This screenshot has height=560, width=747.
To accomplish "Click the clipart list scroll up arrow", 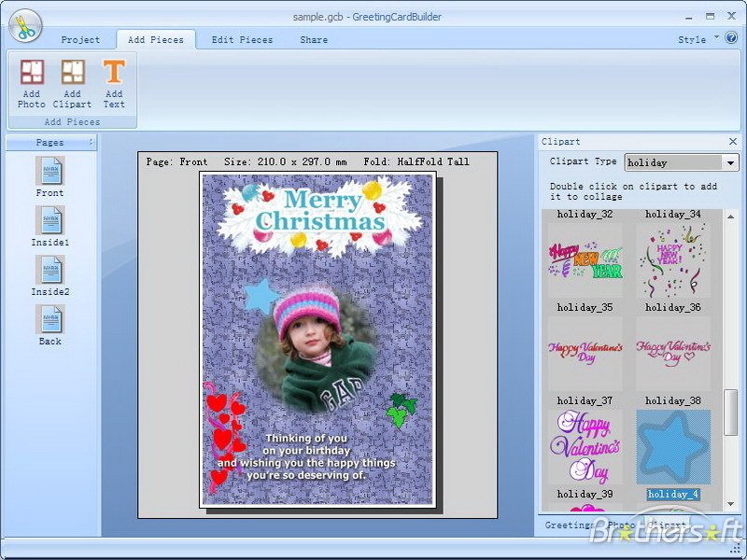I will tap(731, 217).
